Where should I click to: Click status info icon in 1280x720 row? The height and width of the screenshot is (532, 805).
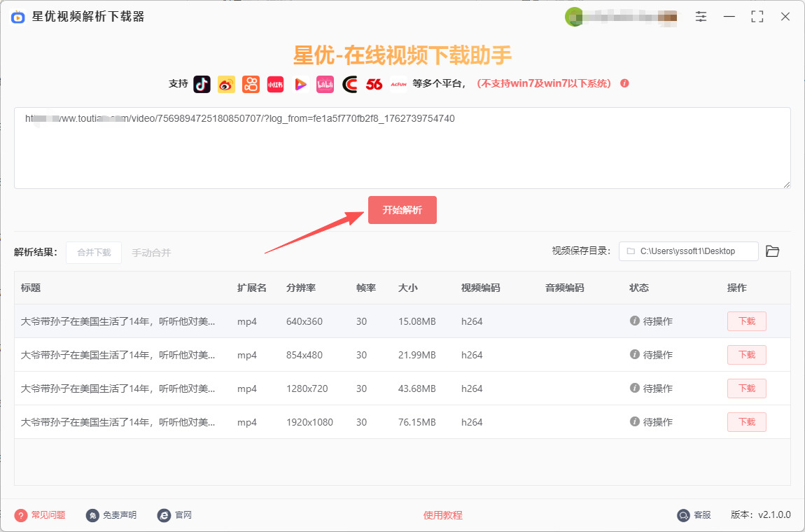(x=635, y=388)
